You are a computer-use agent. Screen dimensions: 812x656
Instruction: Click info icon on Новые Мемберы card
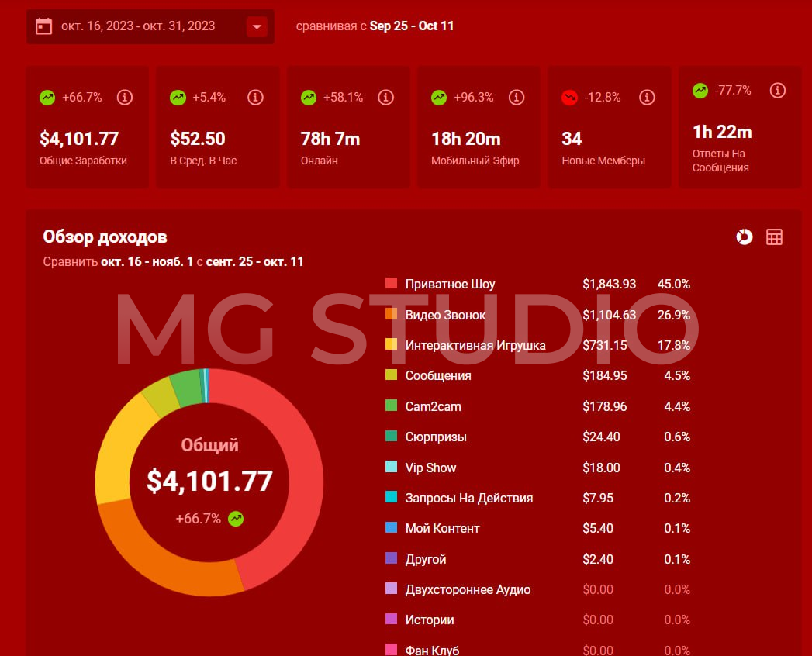[x=647, y=98]
